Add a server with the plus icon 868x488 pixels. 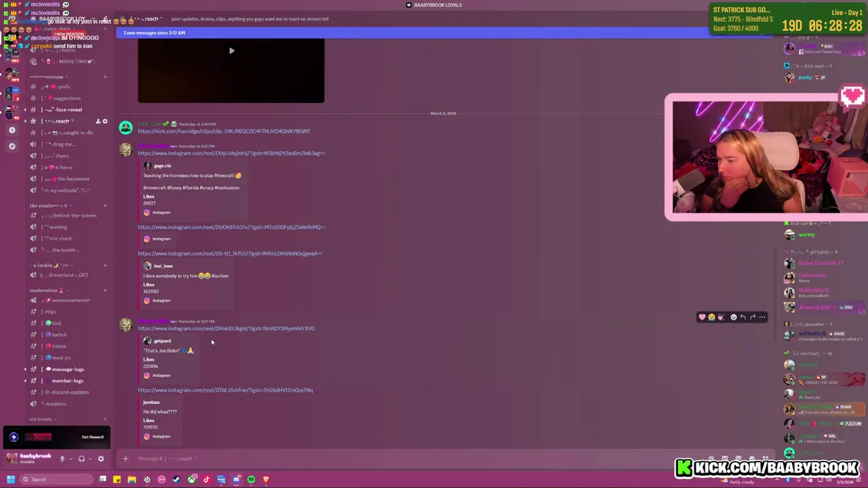click(12, 130)
